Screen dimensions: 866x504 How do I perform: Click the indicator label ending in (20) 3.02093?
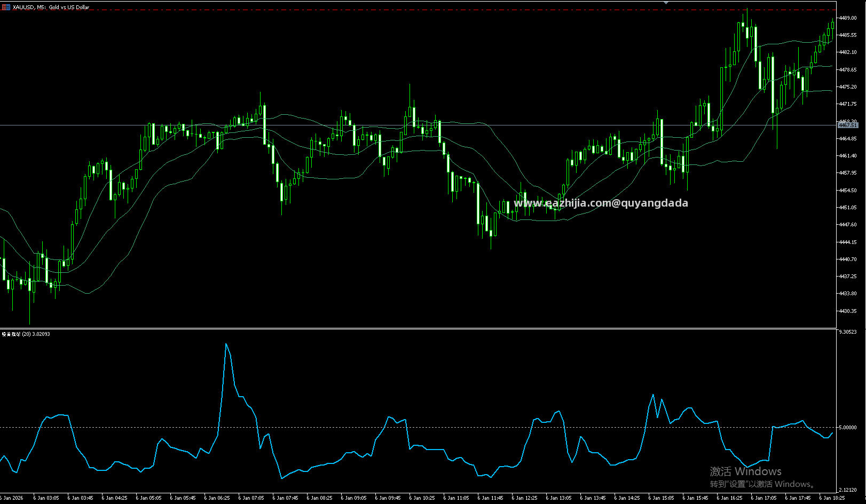click(26, 334)
